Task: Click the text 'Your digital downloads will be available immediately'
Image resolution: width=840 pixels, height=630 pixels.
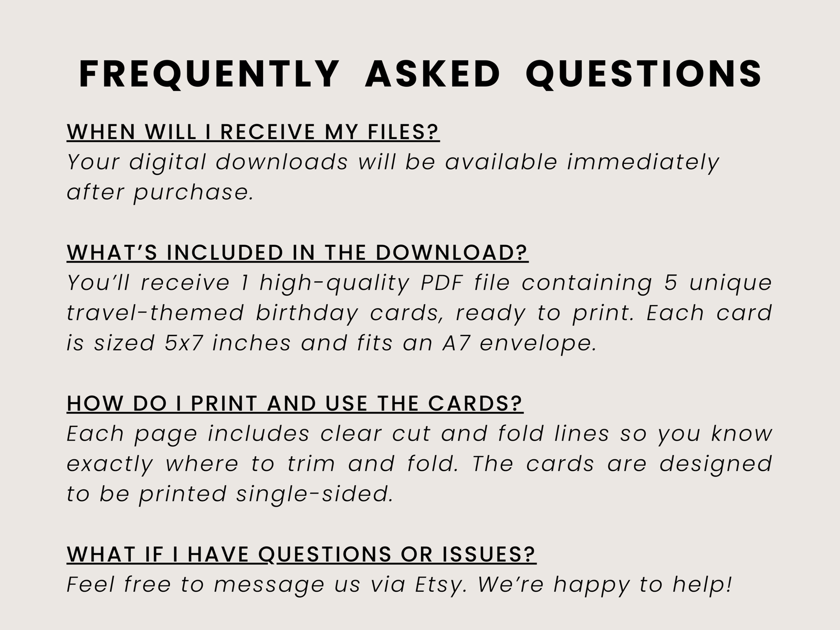Action: pyautogui.click(x=393, y=162)
